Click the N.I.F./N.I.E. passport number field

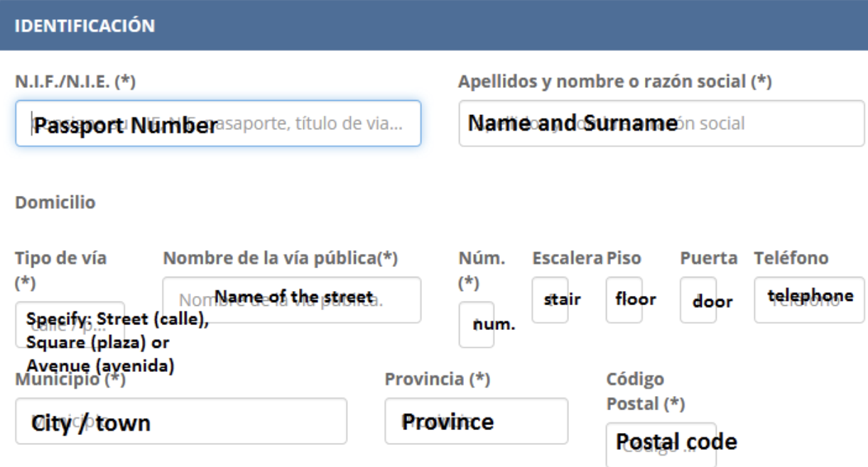click(x=213, y=122)
